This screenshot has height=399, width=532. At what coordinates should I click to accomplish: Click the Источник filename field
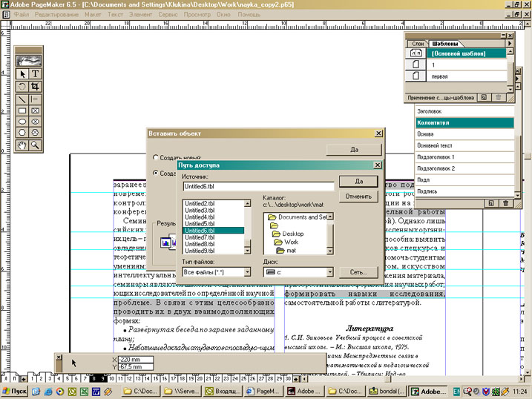(258, 186)
